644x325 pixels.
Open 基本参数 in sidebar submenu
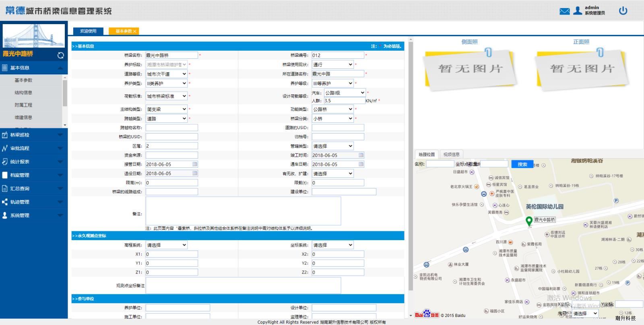(23, 80)
